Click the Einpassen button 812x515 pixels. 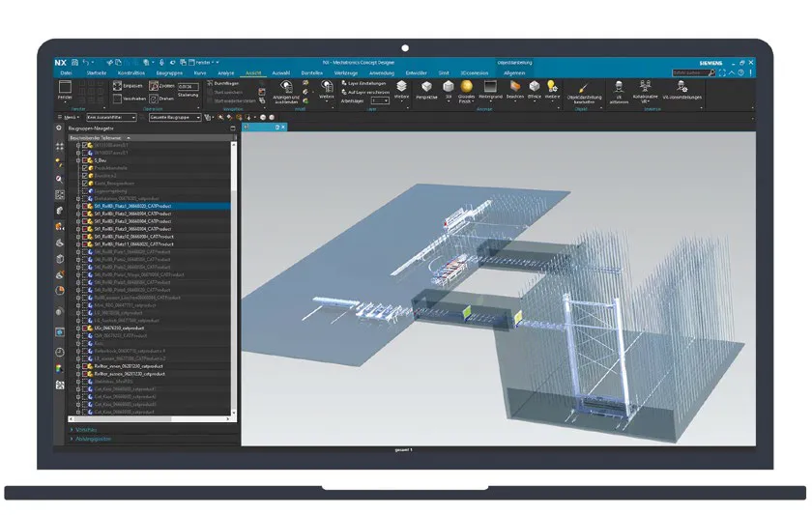coord(128,86)
